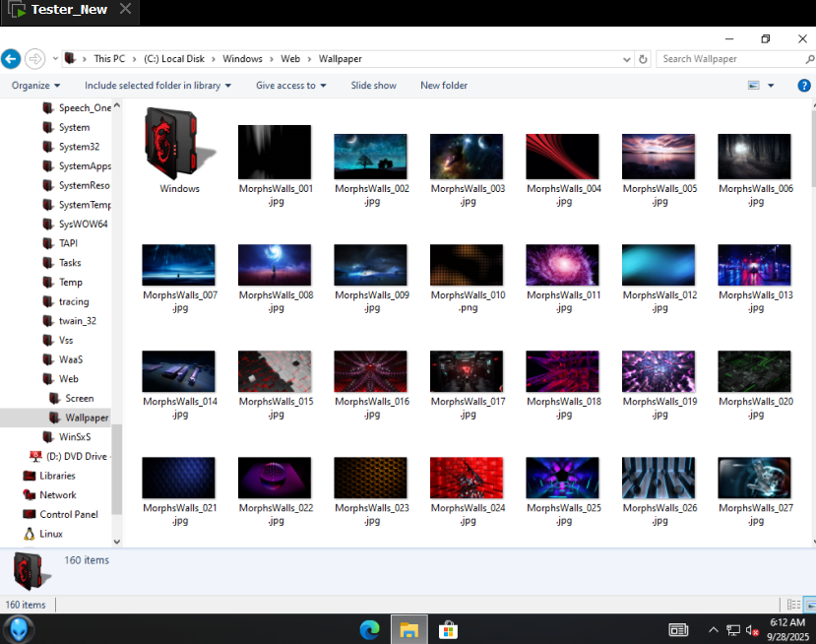Select the Tester_New tab
The width and height of the screenshot is (816, 644).
(69, 10)
